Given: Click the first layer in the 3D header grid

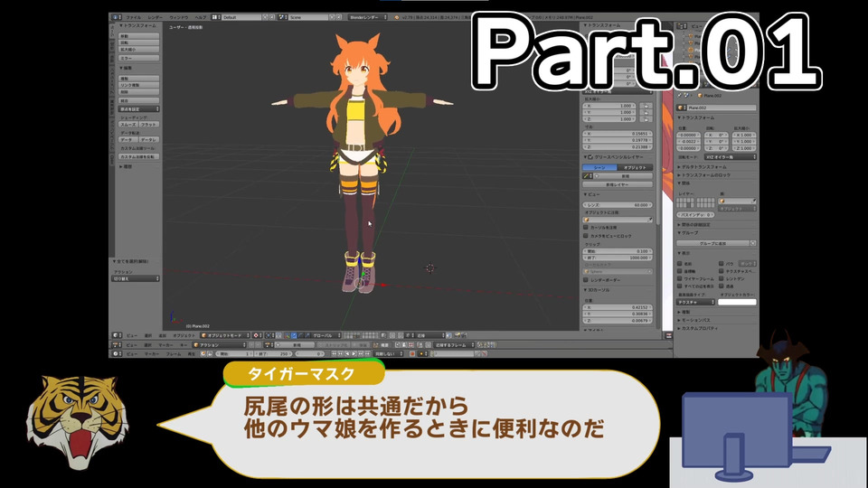Looking at the screenshot, I should coord(345,333).
